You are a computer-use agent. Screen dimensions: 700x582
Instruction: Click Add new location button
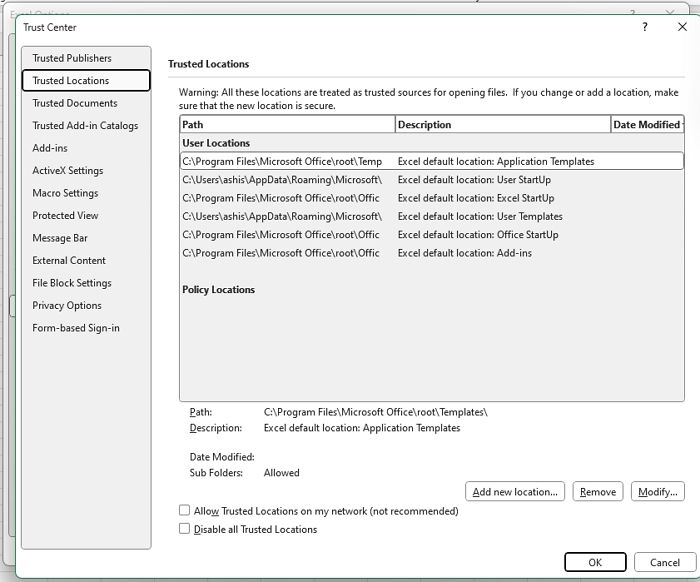pos(515,491)
